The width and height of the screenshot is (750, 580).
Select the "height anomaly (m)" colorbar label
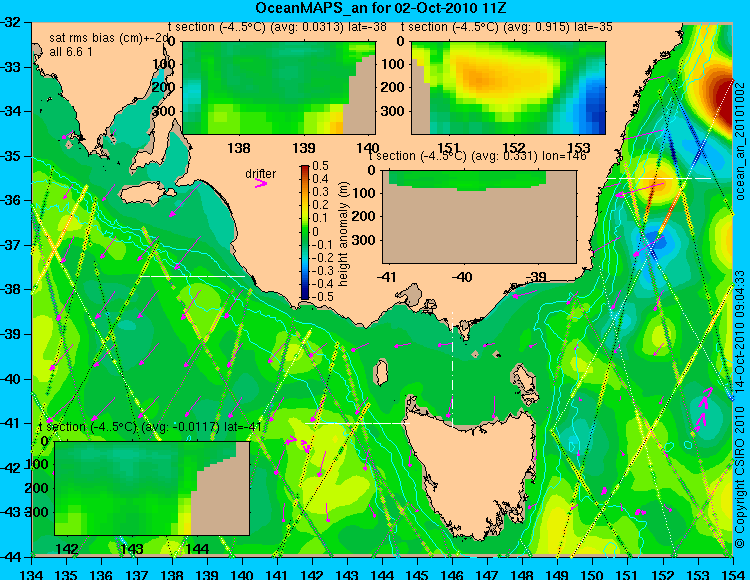click(343, 234)
